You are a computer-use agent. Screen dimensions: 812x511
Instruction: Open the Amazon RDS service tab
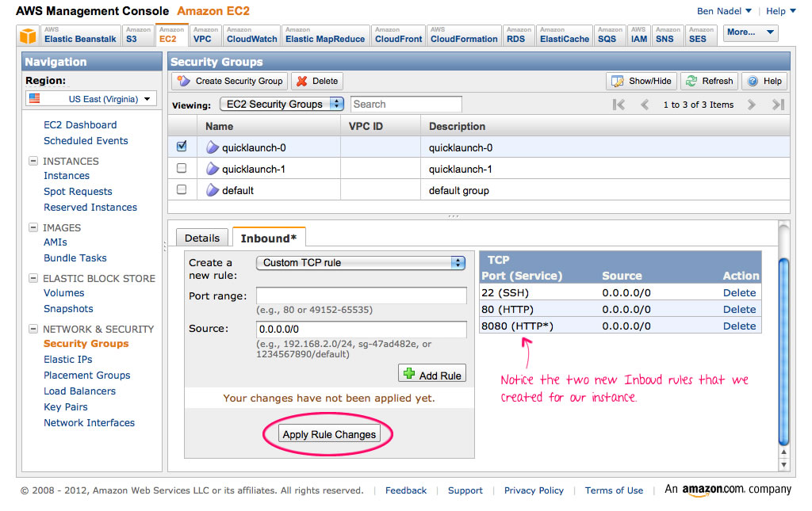(x=519, y=35)
